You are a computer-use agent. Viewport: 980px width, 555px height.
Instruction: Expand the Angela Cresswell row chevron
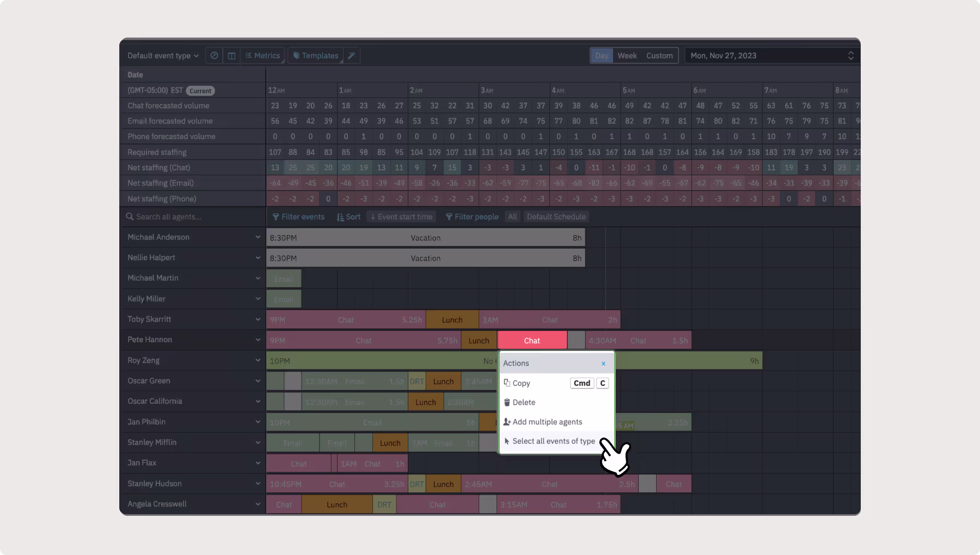click(258, 504)
